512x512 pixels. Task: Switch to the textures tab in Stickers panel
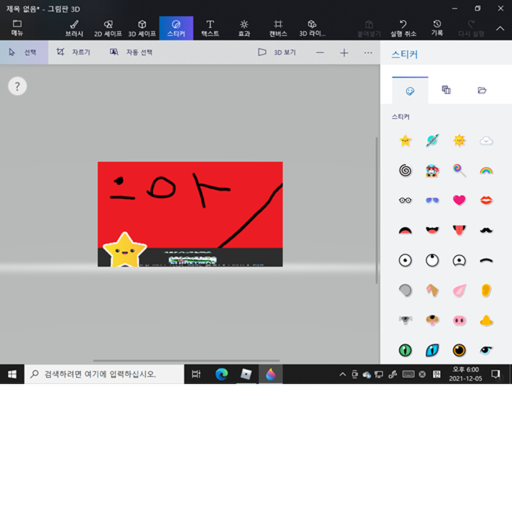446,90
